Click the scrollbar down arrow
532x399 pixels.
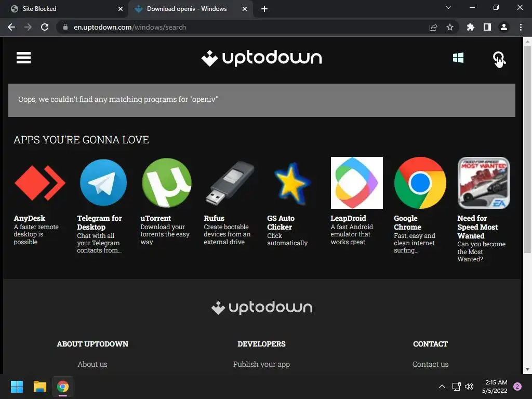point(527,369)
